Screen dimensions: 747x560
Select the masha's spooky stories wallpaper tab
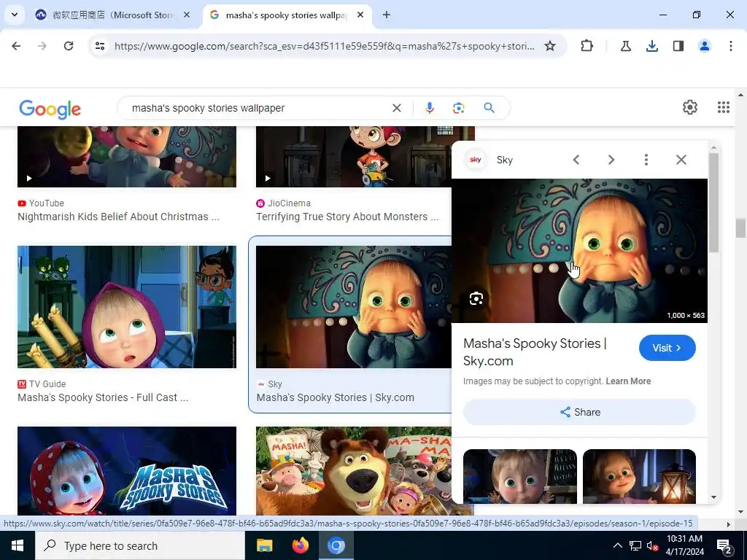pos(286,15)
